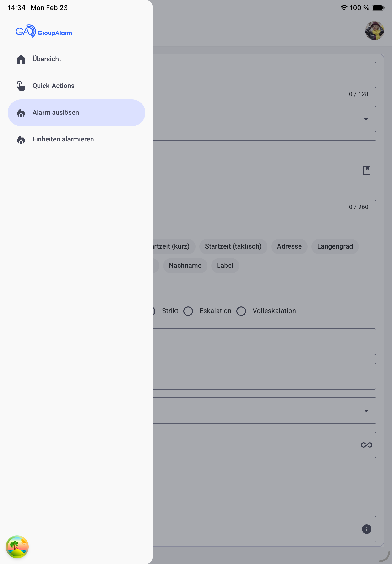Click the house icon next to Übersicht
Image resolution: width=392 pixels, height=564 pixels.
pos(21,59)
